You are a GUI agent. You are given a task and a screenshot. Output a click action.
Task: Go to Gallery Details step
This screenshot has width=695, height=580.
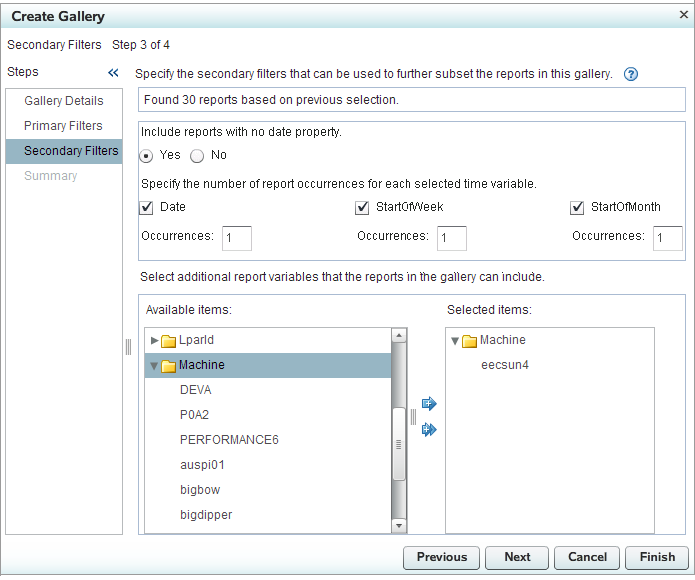[64, 101]
